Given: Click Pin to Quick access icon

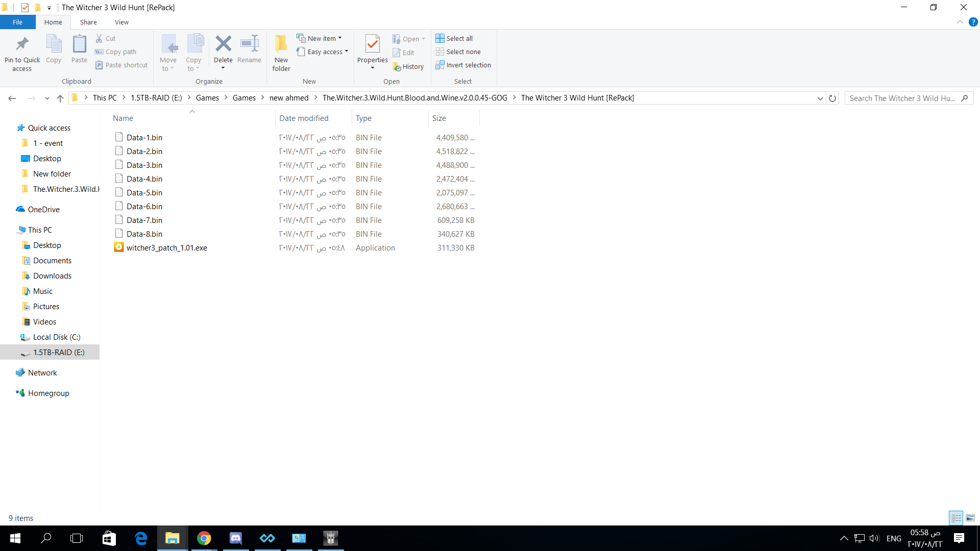Looking at the screenshot, I should coord(22,44).
